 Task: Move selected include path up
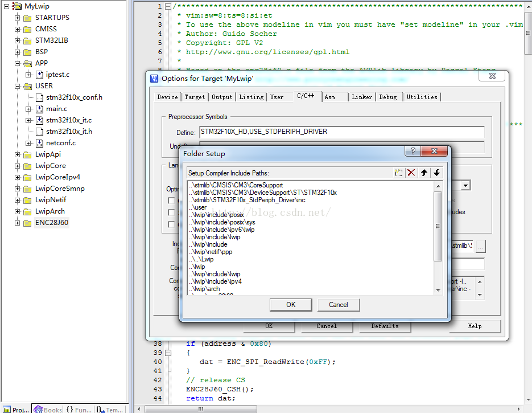tap(424, 173)
